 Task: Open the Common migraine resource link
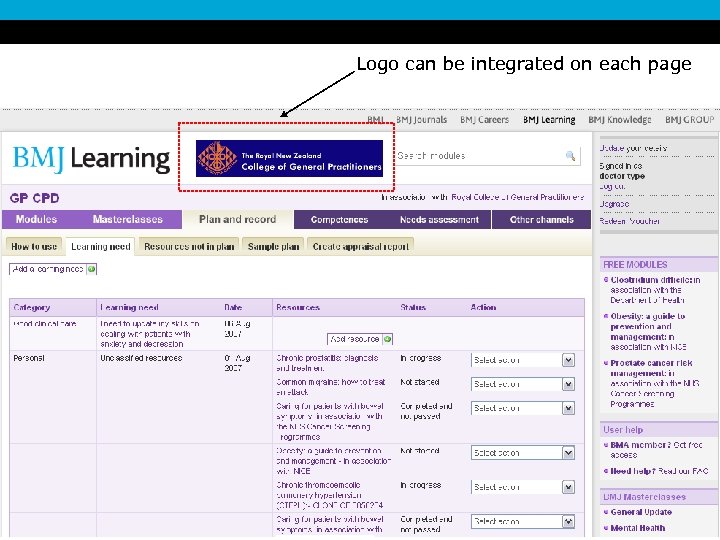[x=331, y=387]
